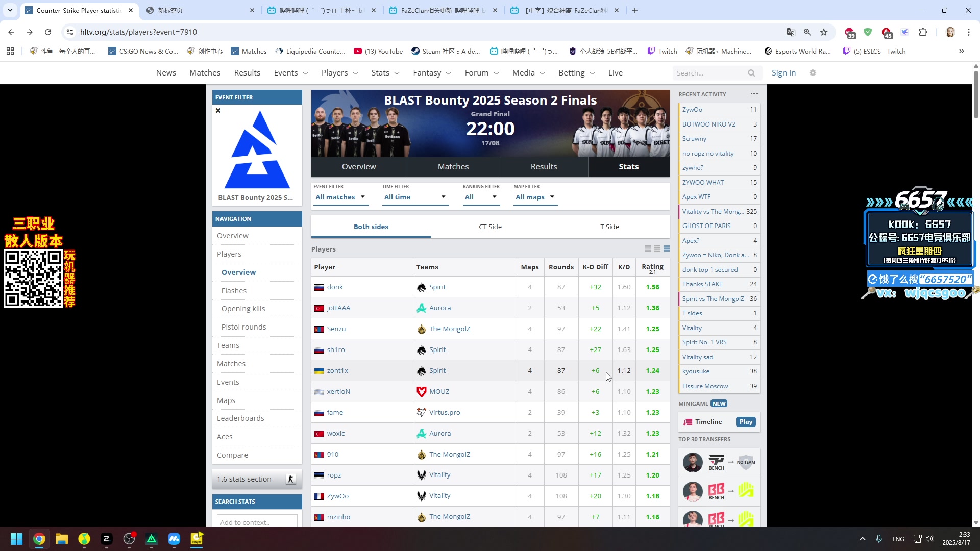Screen dimensions: 980x551
Task: Click the BLAST Bounty event logo thumbnail
Action: click(x=257, y=151)
